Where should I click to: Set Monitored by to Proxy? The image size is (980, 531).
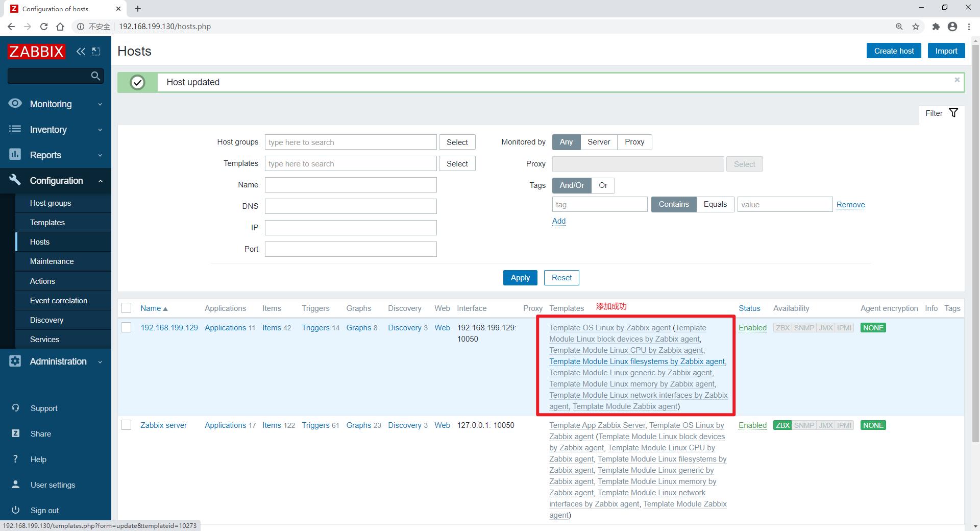[634, 142]
